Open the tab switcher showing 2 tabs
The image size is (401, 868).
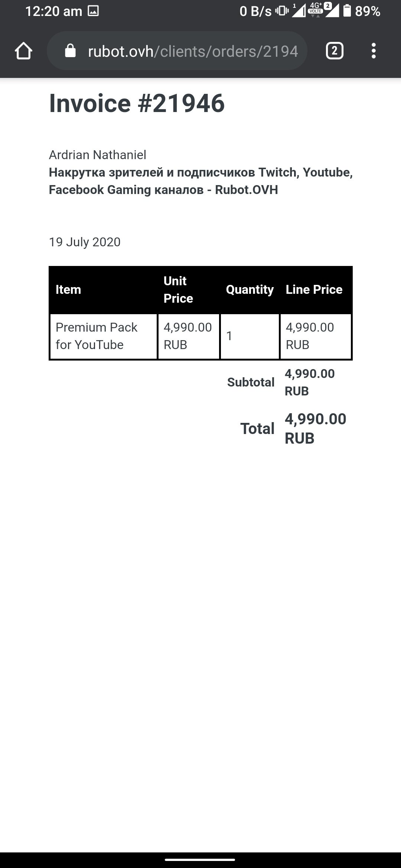[x=334, y=51]
